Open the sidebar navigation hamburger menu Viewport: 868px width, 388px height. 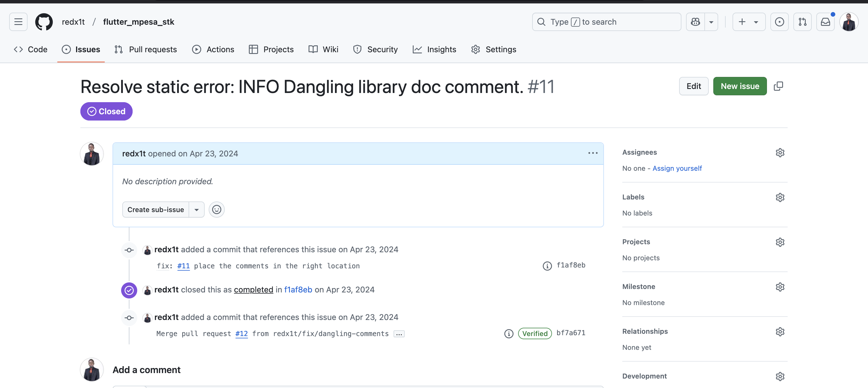18,22
